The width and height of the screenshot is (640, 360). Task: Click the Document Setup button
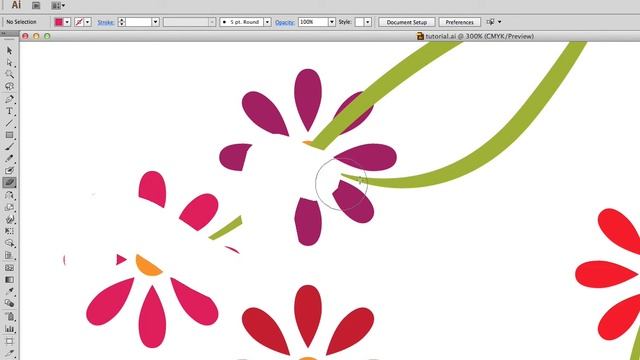pos(407,22)
